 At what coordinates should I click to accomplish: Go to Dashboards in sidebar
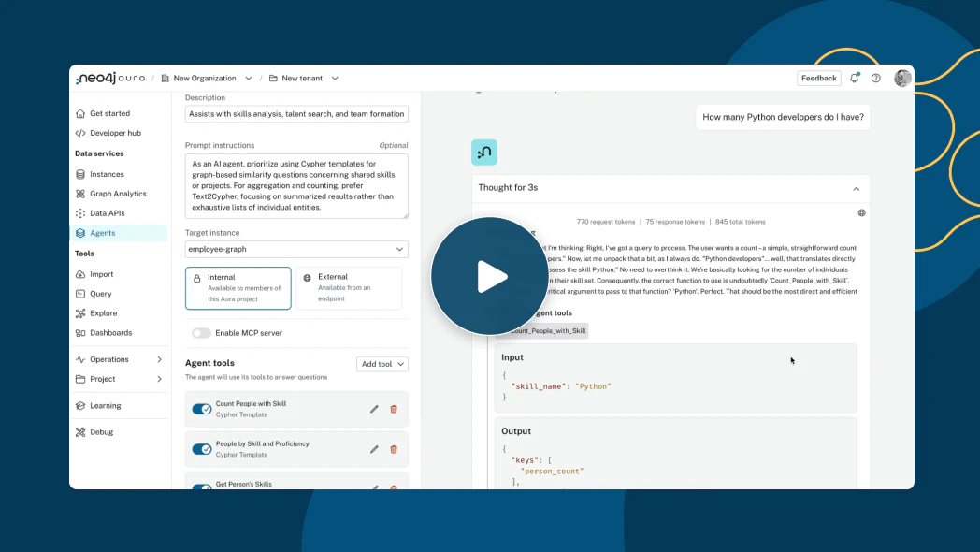110,333
